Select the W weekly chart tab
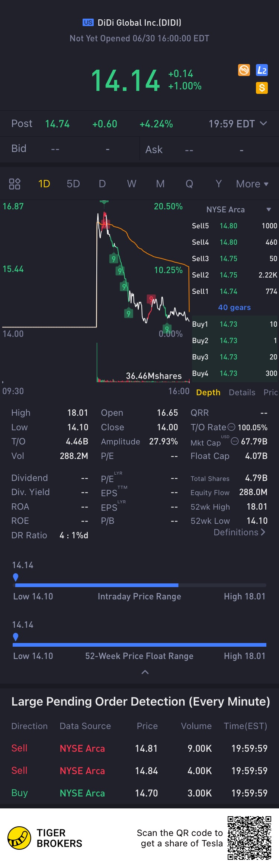Viewport: 279px width, 868px height. click(x=131, y=184)
